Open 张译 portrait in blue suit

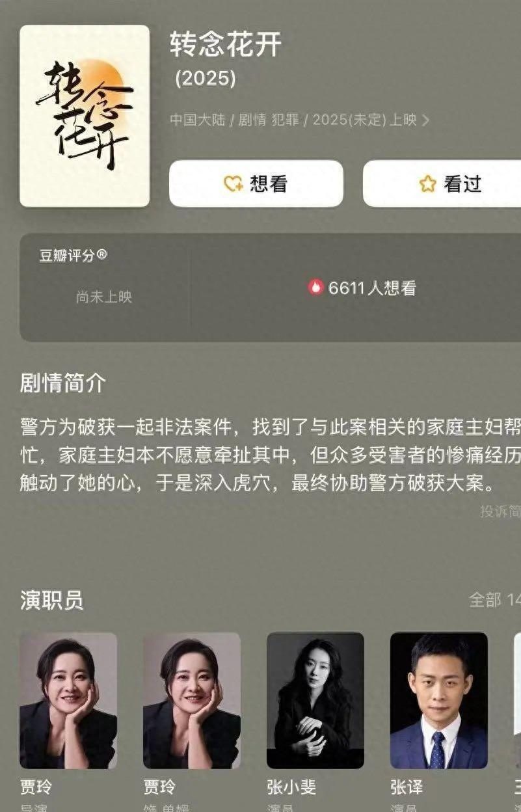click(439, 701)
